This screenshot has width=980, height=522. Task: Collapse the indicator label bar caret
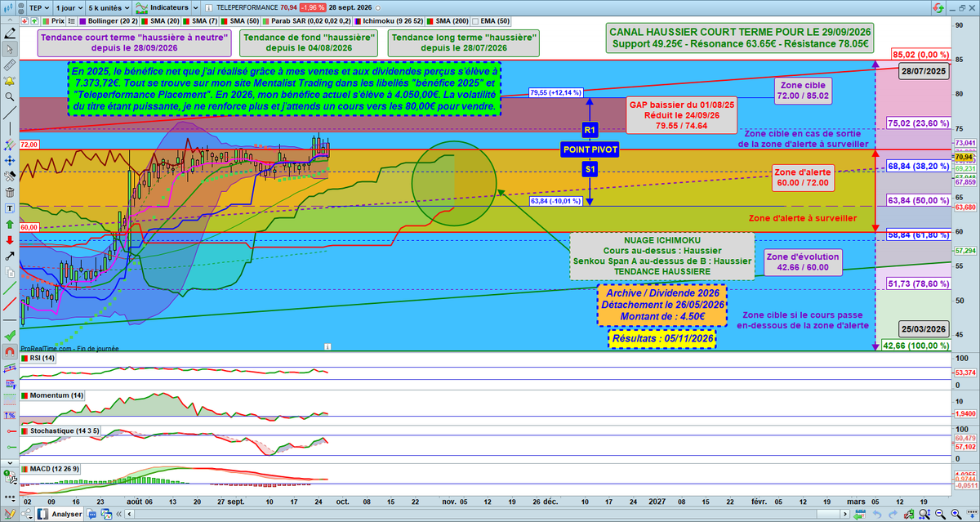point(10,20)
